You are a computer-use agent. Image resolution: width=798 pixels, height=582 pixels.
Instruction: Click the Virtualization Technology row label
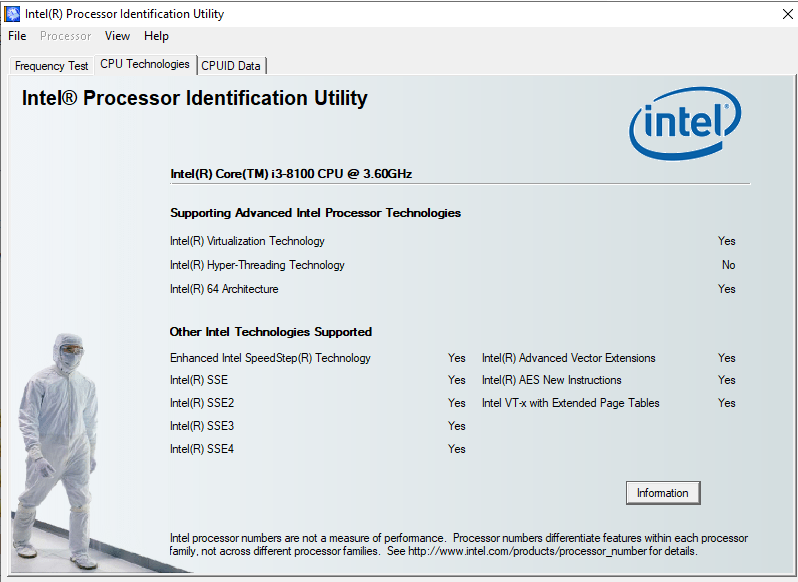[247, 241]
